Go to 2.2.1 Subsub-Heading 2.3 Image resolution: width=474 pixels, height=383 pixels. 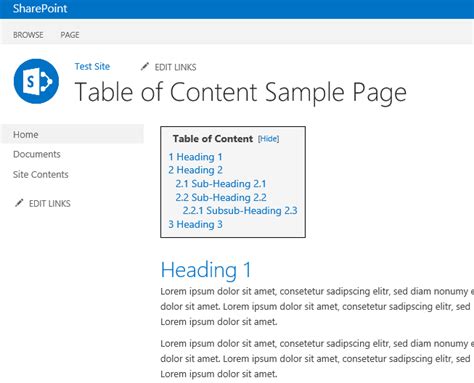coord(240,211)
